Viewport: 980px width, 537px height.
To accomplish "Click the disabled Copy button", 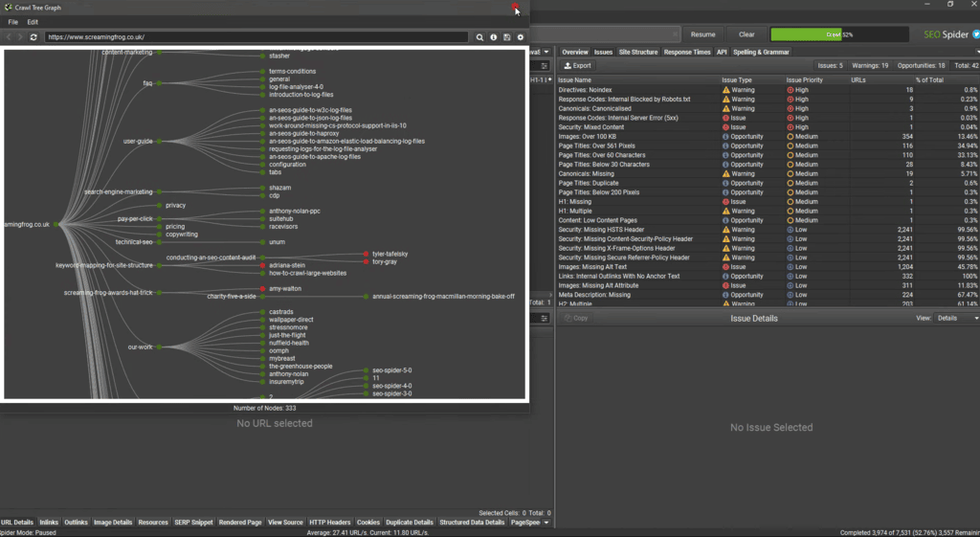I will coord(576,318).
